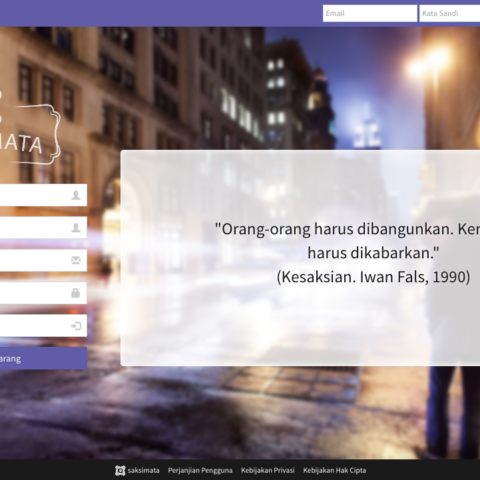The height and width of the screenshot is (480, 480).
Task: Open the Kebijakan Hak Cipta link
Action: tap(334, 470)
